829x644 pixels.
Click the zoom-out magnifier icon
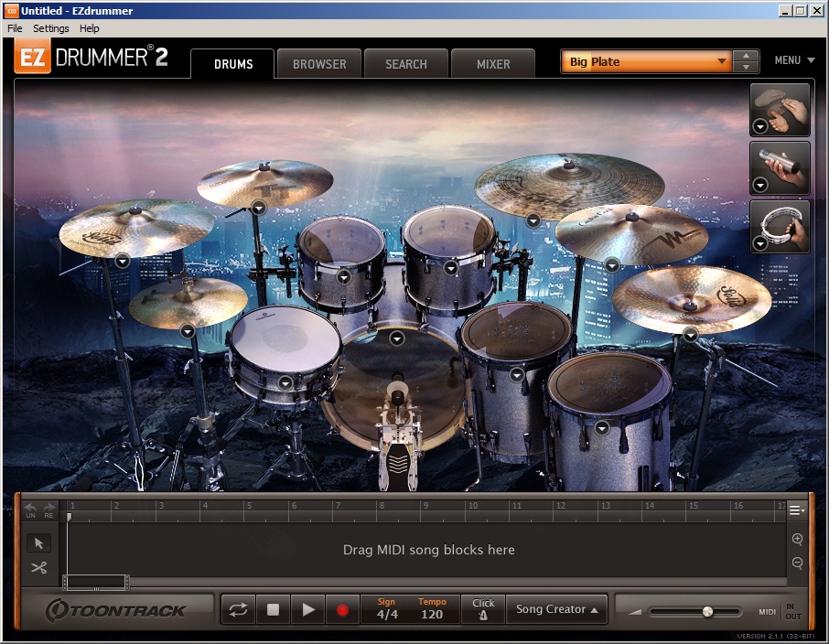797,563
